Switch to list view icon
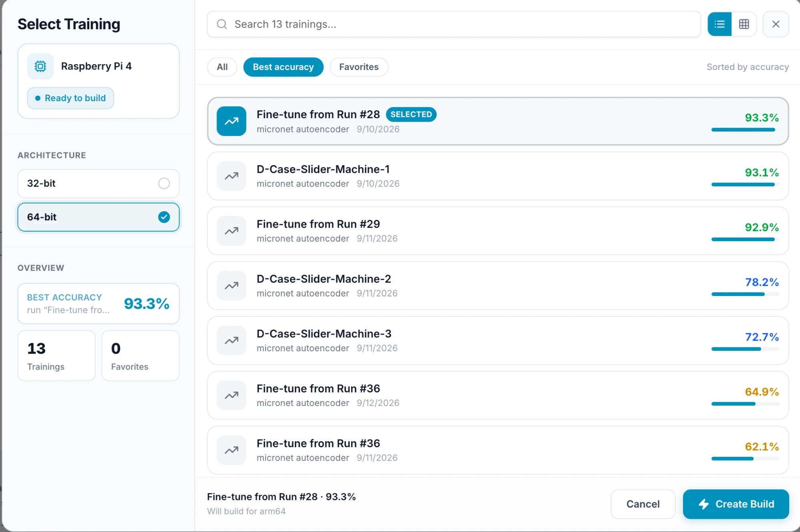800x532 pixels. (719, 24)
